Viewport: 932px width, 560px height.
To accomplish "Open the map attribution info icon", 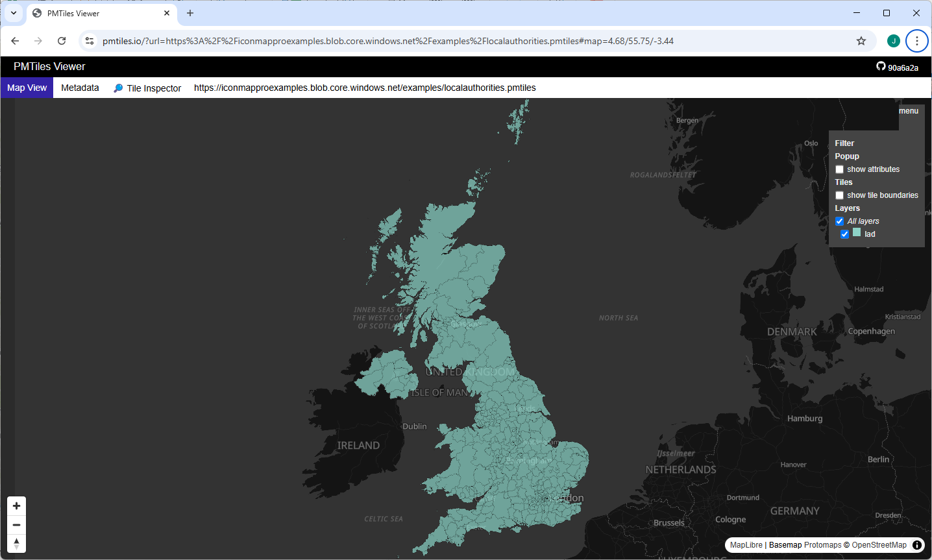I will pos(917,545).
